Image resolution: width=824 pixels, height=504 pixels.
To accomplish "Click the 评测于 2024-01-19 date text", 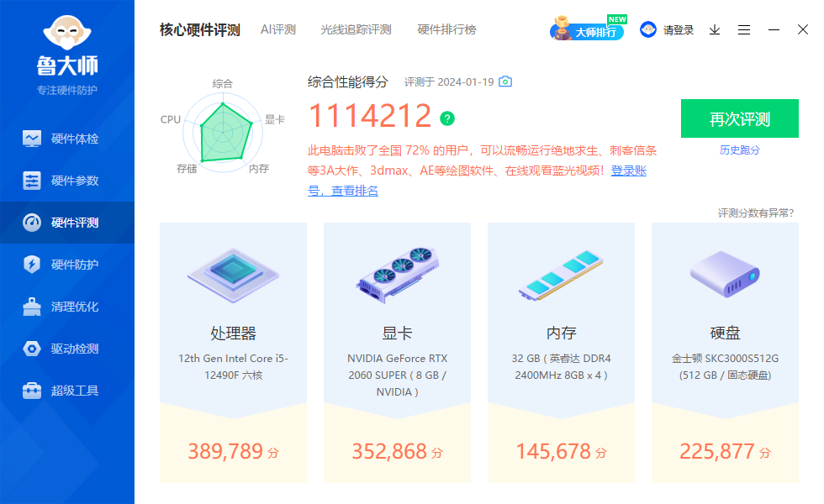I will 449,82.
